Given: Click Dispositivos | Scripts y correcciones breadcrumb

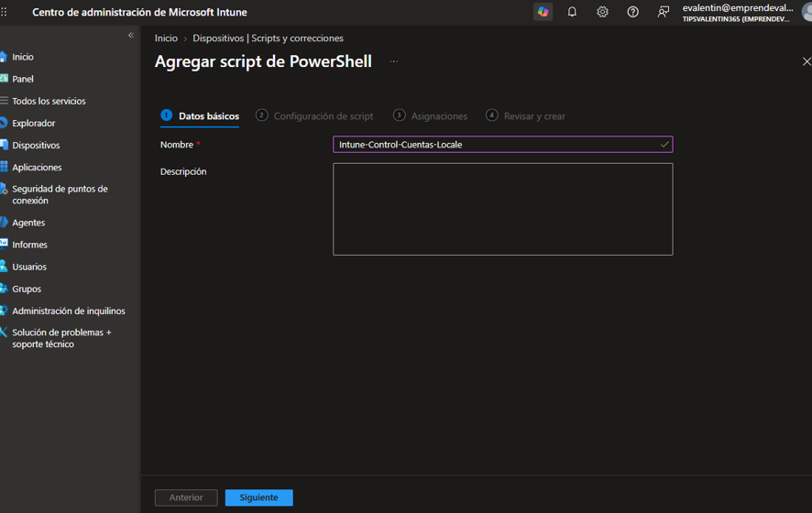Looking at the screenshot, I should coord(269,38).
